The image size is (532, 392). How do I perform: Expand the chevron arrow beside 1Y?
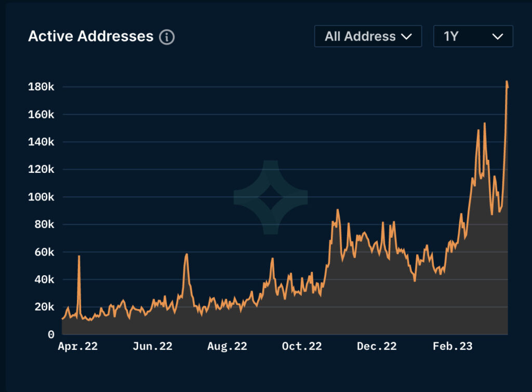[497, 36]
